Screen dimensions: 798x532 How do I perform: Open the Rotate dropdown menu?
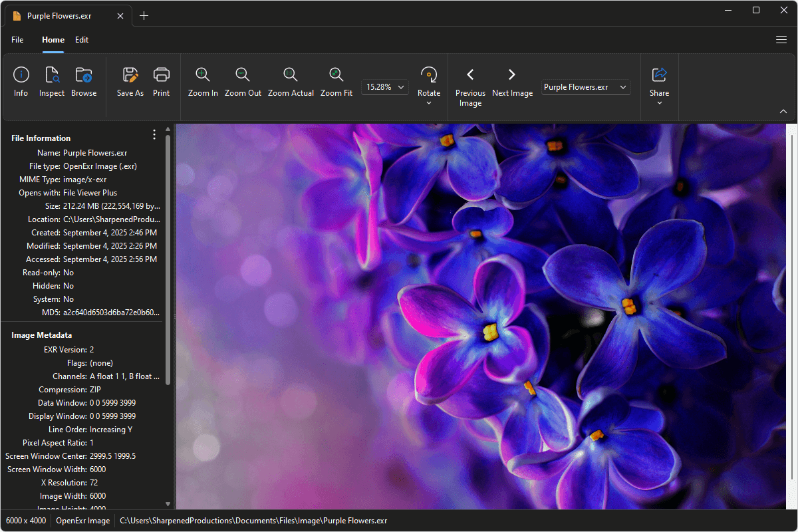coord(429,102)
